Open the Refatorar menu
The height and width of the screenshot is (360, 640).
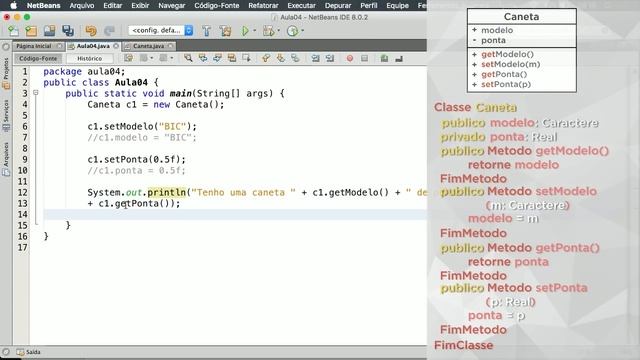263,5
